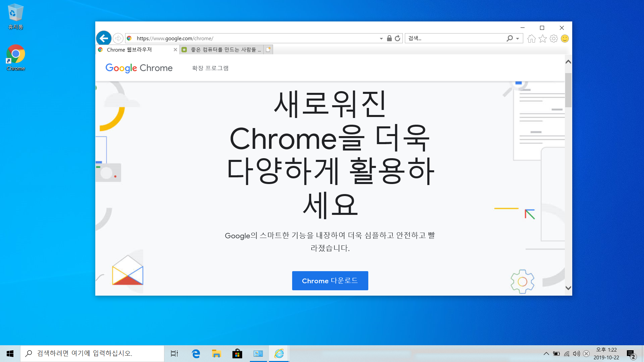Close the Internet Explorer window
Screen dimensions: 644x362
tap(562, 28)
